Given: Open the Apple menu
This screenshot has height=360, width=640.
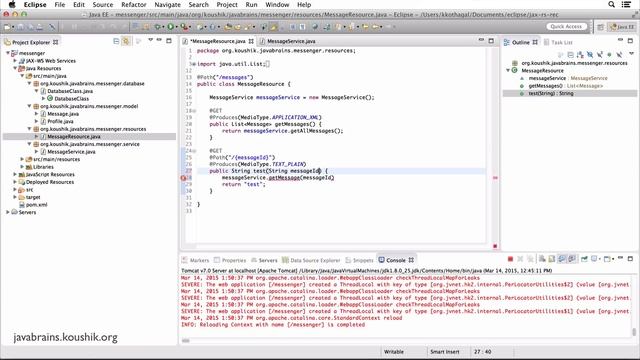Looking at the screenshot, I should 12,4.
